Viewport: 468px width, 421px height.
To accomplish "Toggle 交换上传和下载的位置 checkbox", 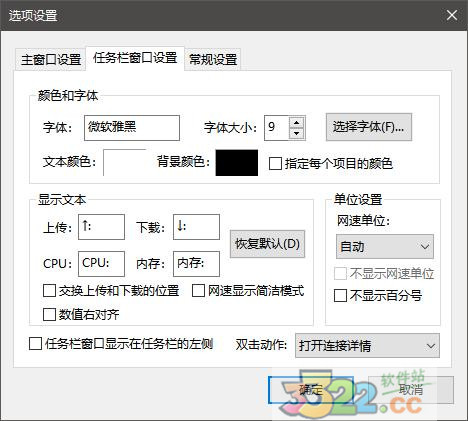I will (x=49, y=291).
